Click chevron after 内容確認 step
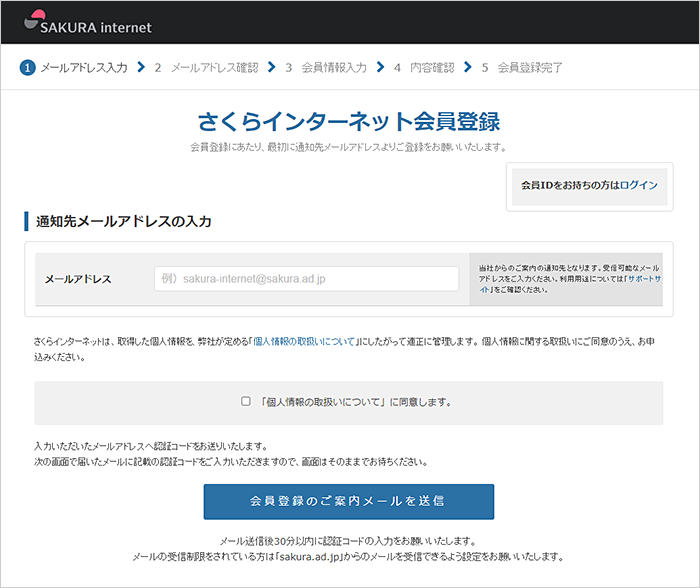Screen dimensions: 700x588 click(467, 67)
